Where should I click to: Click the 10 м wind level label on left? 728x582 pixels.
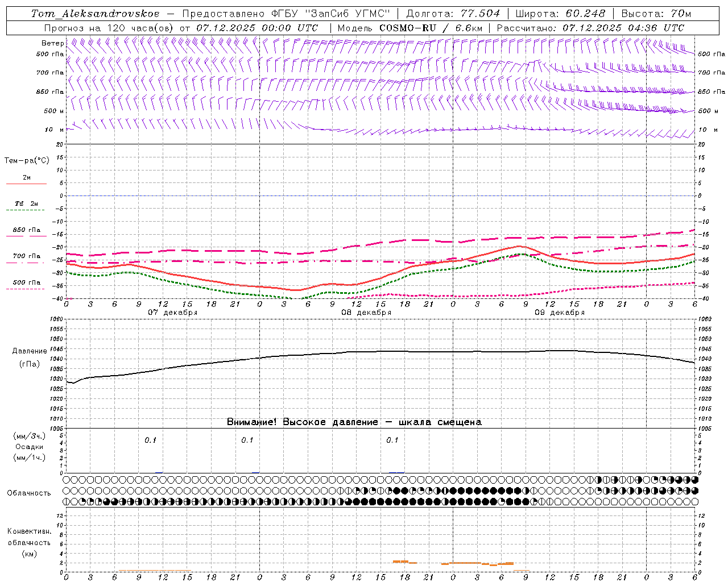[55, 130]
